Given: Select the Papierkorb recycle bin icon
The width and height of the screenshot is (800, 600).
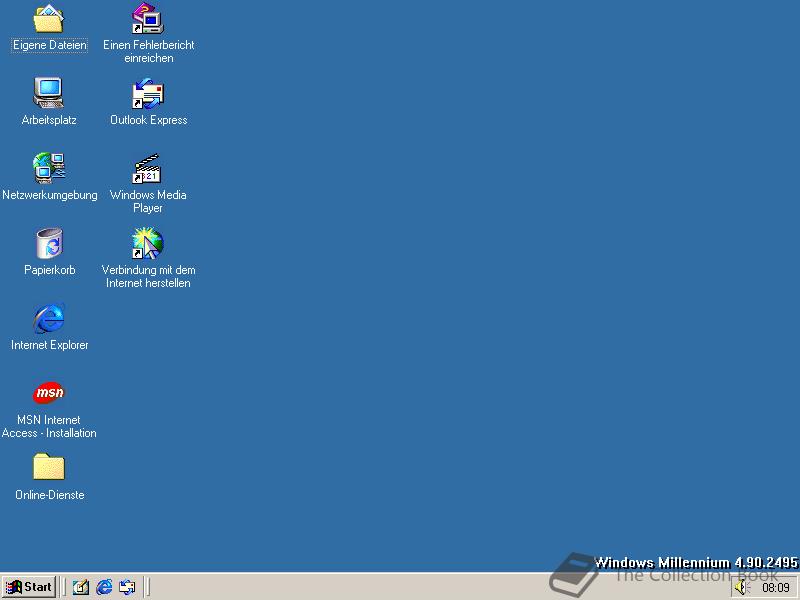Looking at the screenshot, I should pyautogui.click(x=49, y=243).
